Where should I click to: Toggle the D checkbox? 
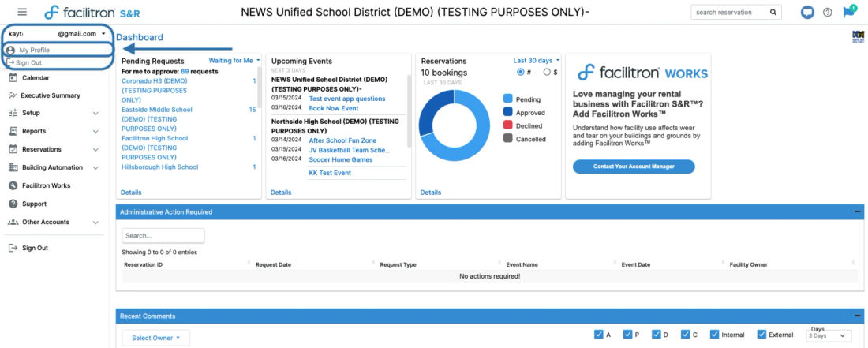tap(656, 334)
